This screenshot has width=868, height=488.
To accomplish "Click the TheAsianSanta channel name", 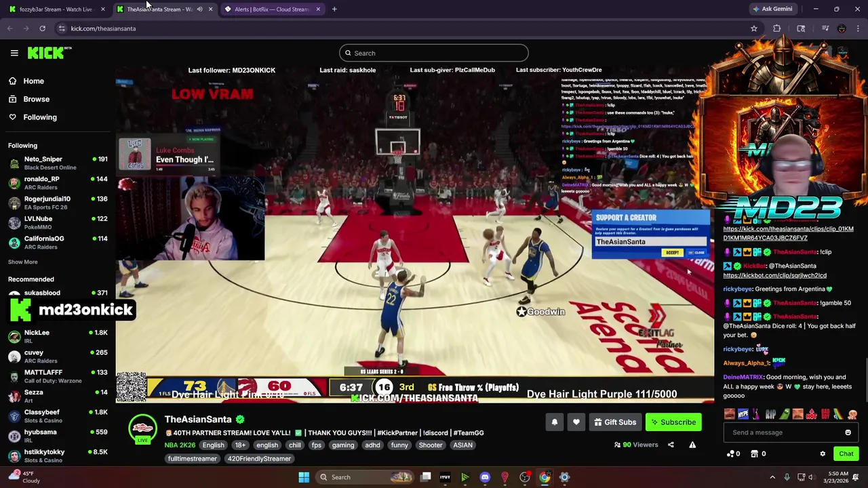I will [198, 420].
